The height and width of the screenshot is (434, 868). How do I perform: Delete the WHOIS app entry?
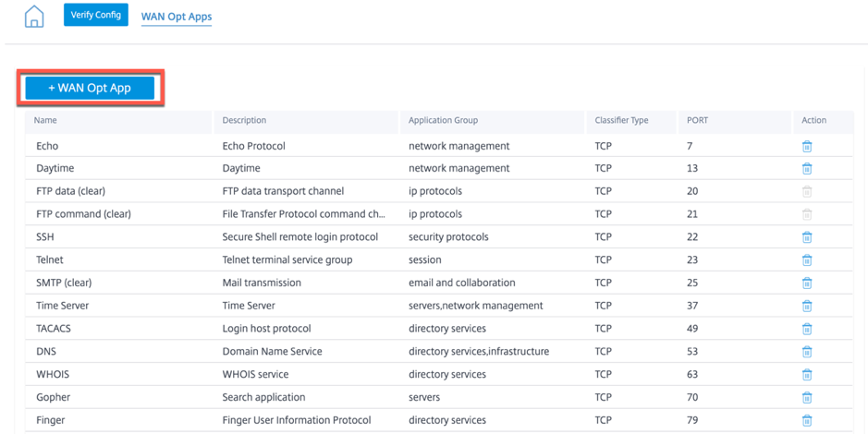(807, 375)
